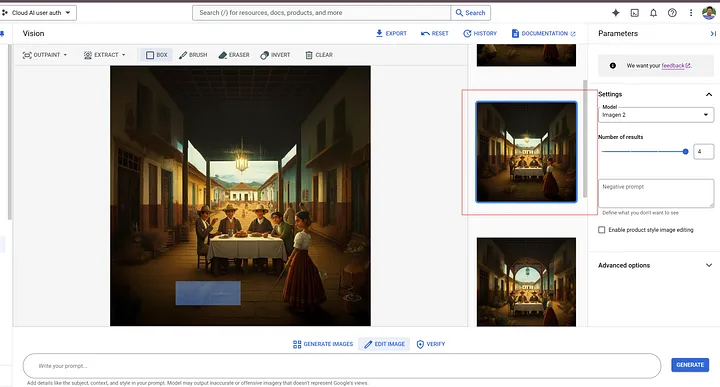The image size is (720, 387).
Task: Enable product style image editing checkbox
Action: [x=602, y=230]
